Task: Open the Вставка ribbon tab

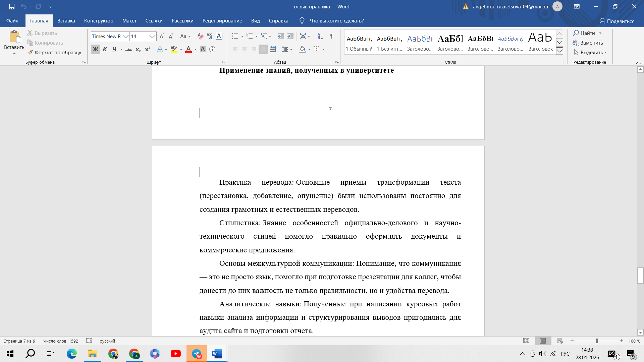Action: click(66, 21)
